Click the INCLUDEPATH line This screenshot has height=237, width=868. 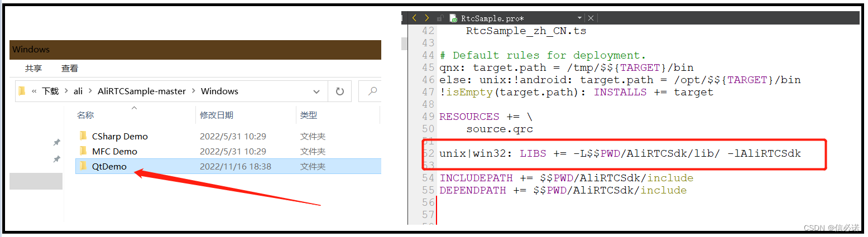tap(567, 178)
